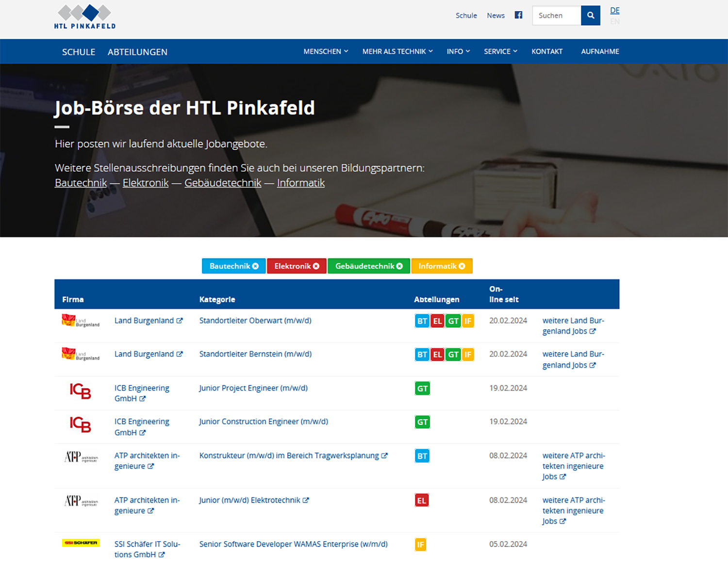Disable the Informatik filter tag
The image size is (728, 566).
tap(442, 266)
